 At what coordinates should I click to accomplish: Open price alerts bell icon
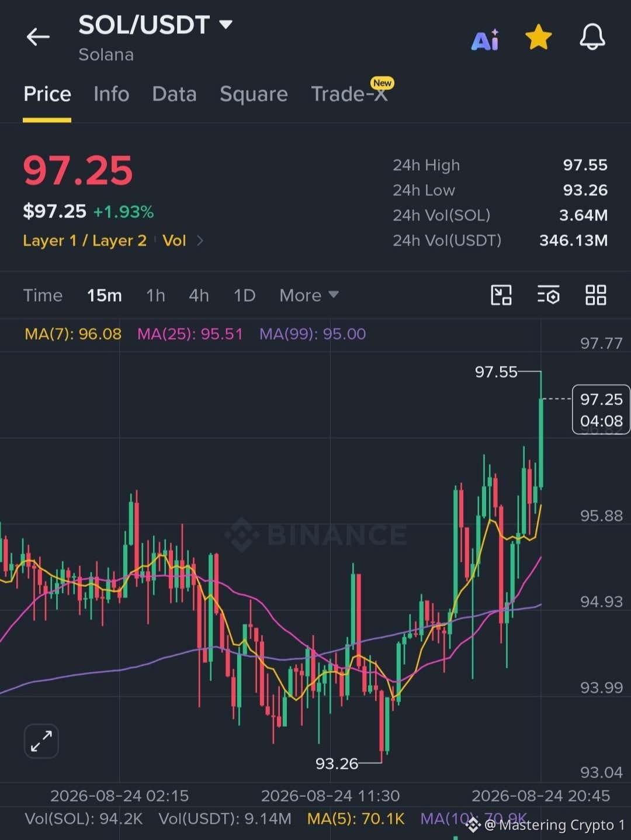point(592,37)
